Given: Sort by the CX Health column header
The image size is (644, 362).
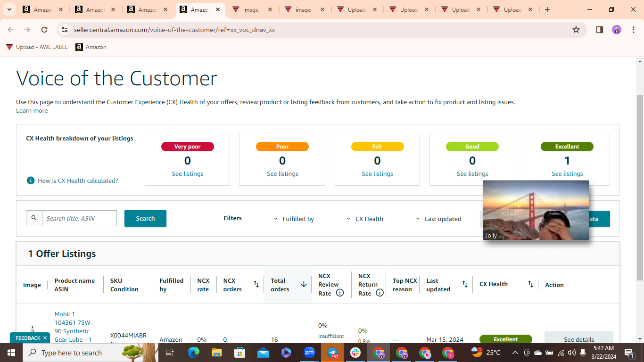Looking at the screenshot, I should [x=530, y=284].
